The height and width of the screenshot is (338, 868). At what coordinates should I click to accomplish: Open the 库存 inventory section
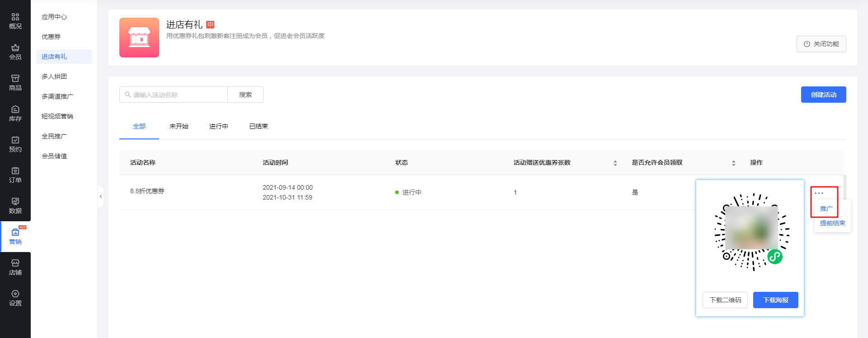[15, 114]
